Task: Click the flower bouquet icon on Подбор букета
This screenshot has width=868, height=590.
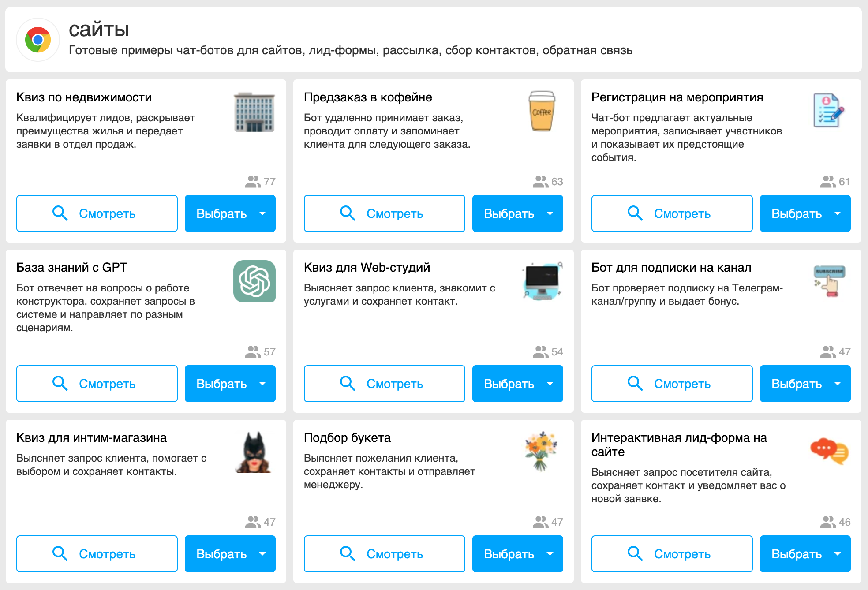Action: click(x=542, y=452)
